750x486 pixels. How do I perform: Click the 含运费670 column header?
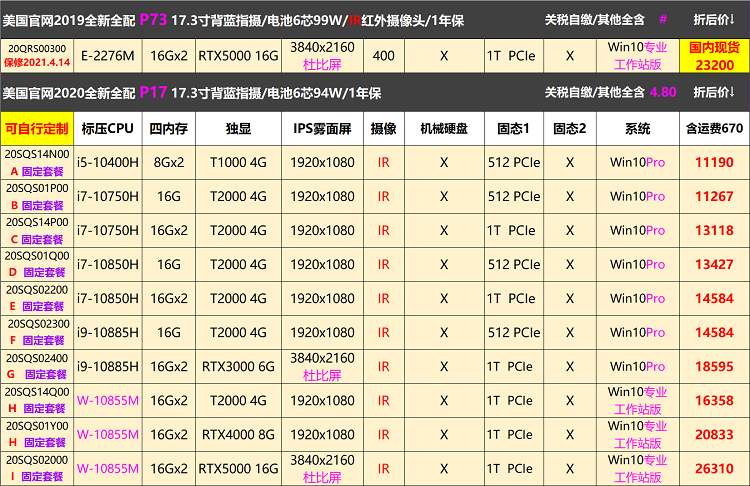pyautogui.click(x=714, y=128)
